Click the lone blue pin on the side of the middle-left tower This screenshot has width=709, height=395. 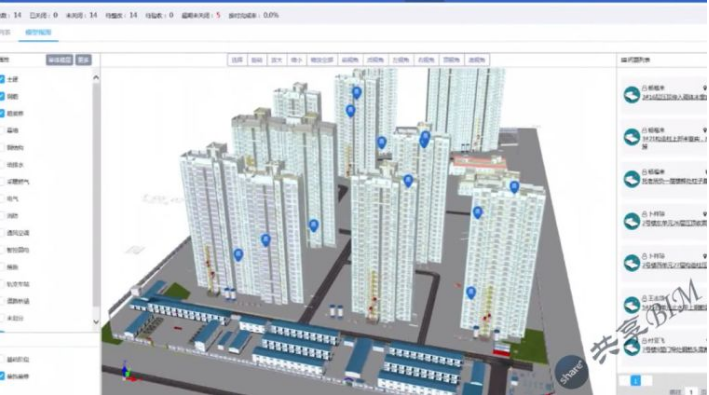coord(313,225)
